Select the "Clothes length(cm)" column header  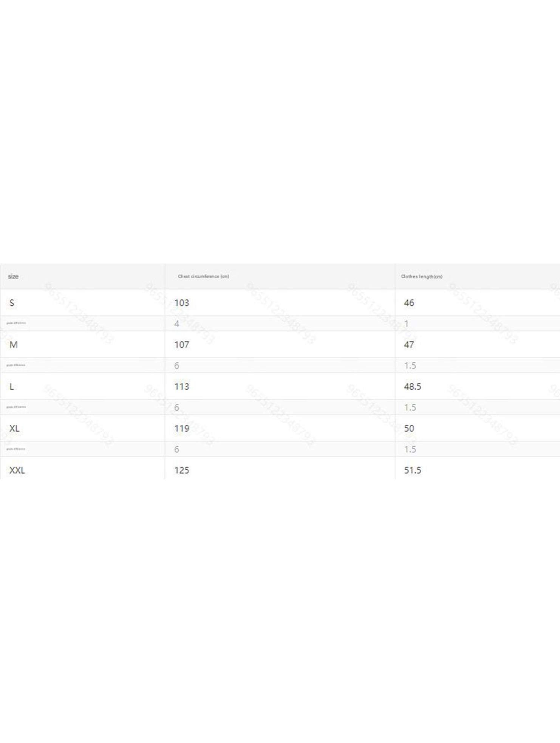point(421,276)
